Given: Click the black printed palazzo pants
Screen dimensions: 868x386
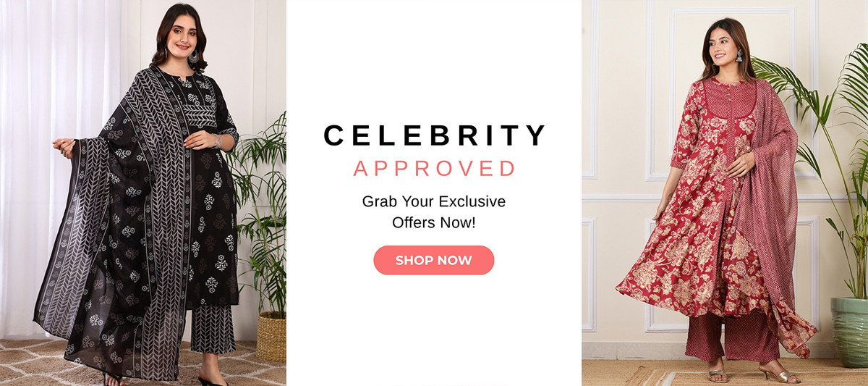Looking at the screenshot, I should point(212,328).
